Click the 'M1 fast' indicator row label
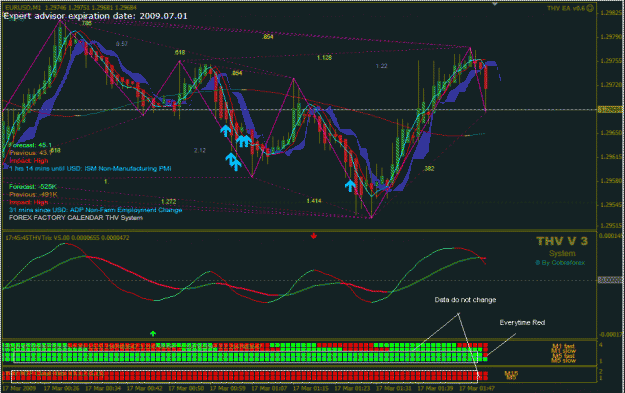 (x=563, y=346)
